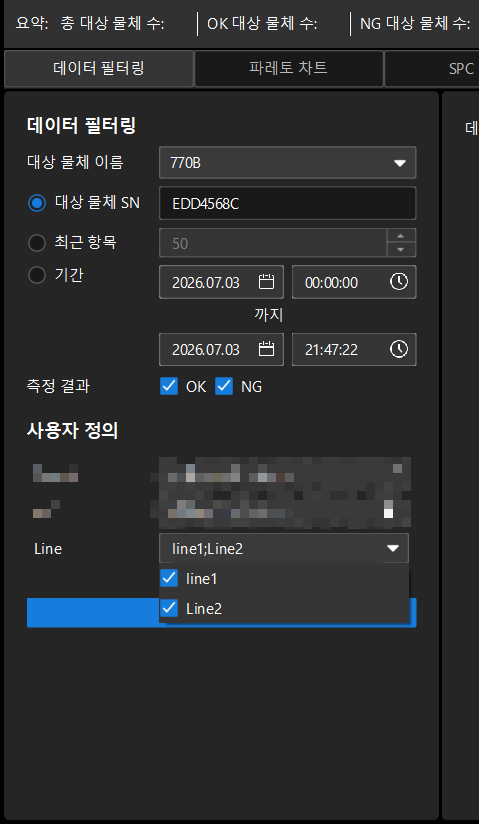Uncheck the OK measurement result checkbox

(169, 387)
